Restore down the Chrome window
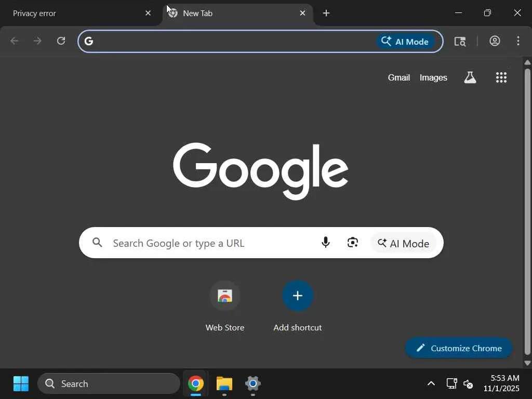 point(487,13)
